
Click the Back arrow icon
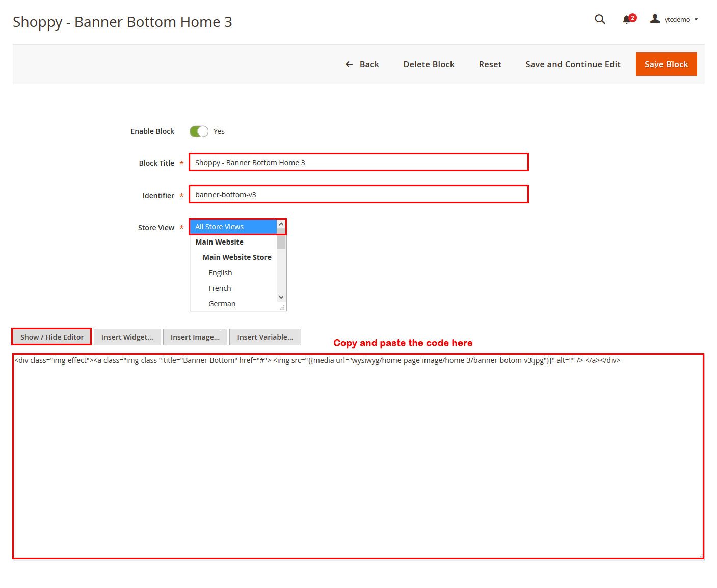click(x=349, y=64)
